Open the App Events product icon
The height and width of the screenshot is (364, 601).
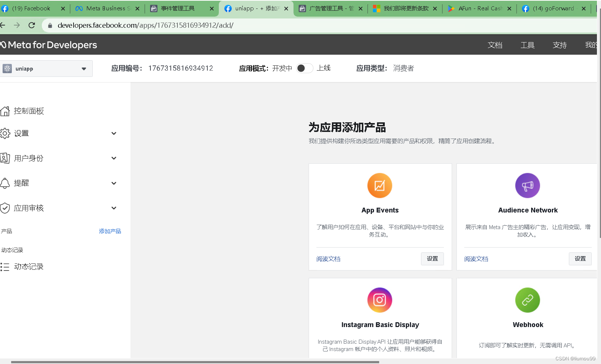[x=380, y=186]
